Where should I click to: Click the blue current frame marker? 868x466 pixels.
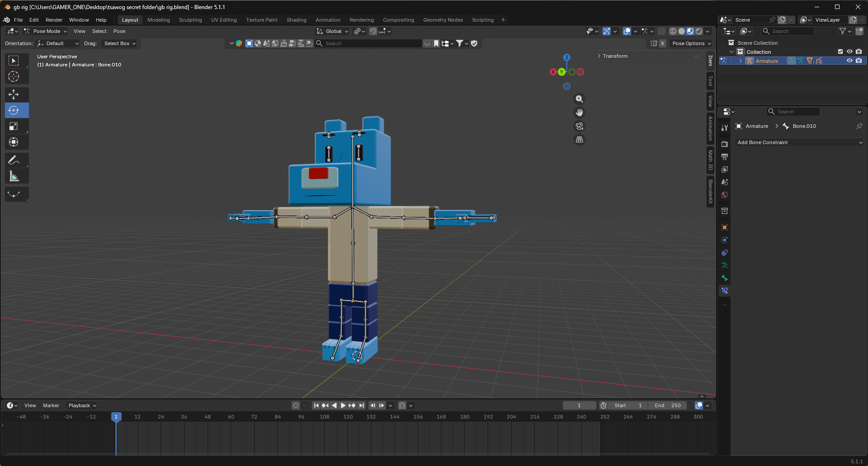pyautogui.click(x=116, y=417)
